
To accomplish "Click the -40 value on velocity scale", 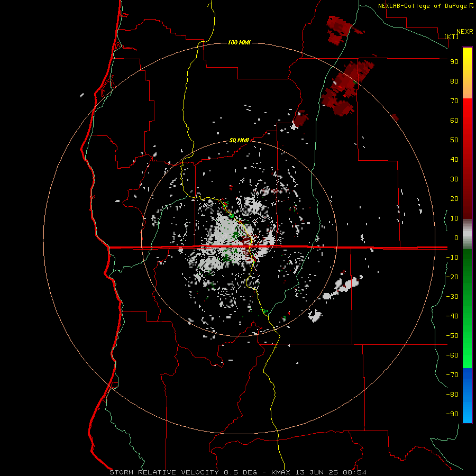I will [x=452, y=316].
